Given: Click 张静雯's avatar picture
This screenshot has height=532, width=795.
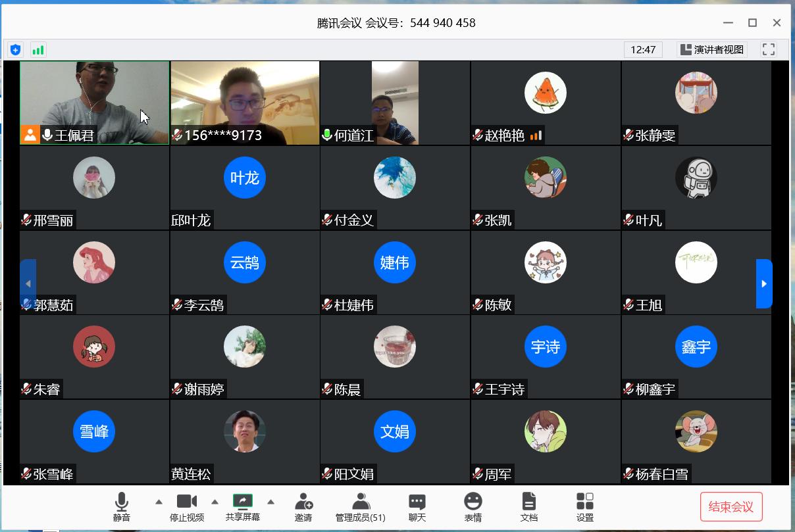Looking at the screenshot, I should [696, 93].
